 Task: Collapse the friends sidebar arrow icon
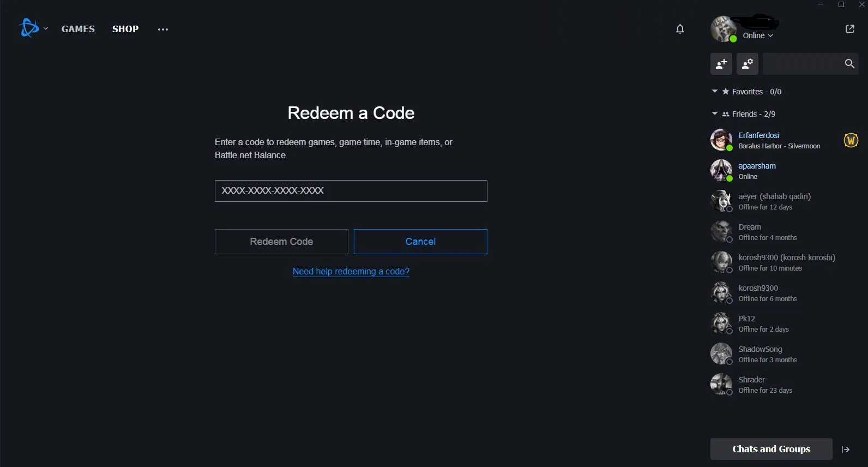point(846,450)
